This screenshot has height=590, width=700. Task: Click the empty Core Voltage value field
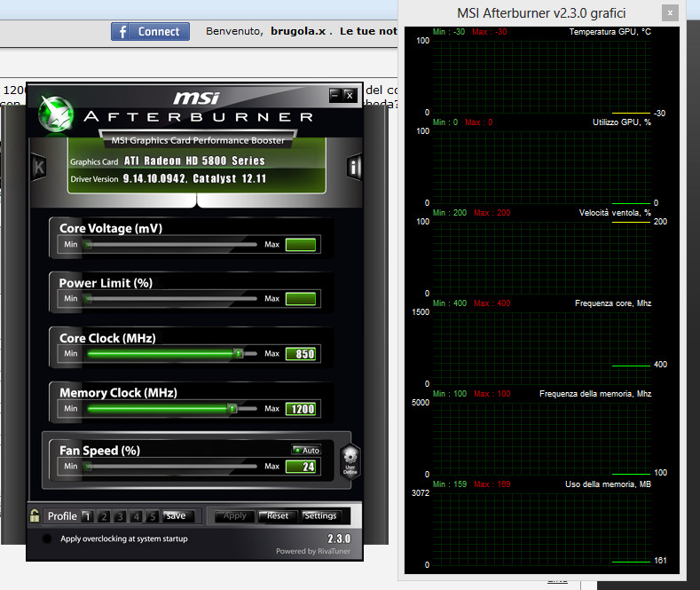(301, 245)
